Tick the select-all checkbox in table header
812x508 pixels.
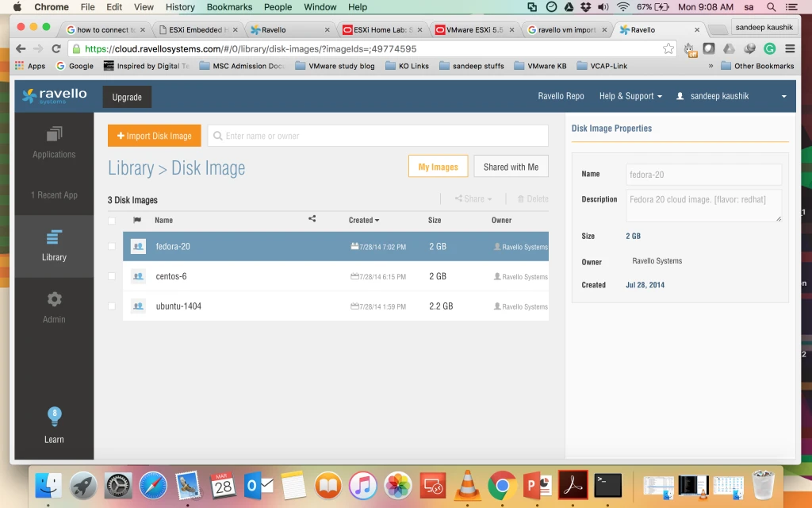(x=111, y=221)
